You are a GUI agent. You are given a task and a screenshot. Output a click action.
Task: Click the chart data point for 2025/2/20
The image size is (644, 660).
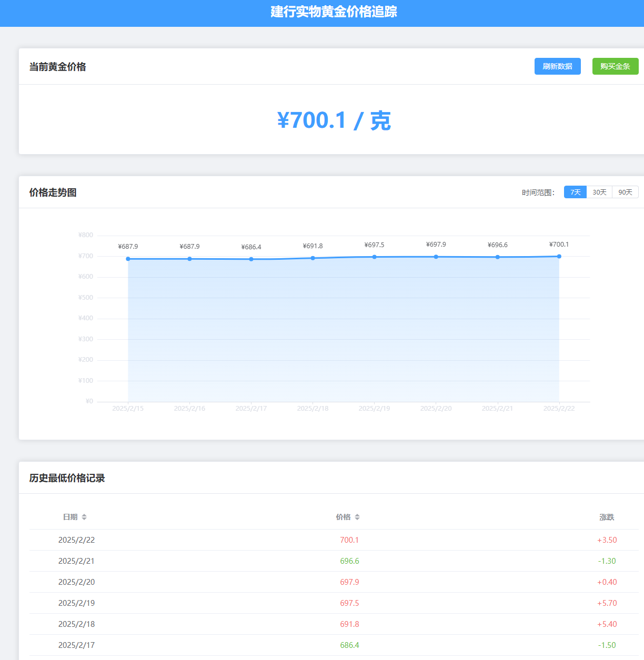pos(436,257)
